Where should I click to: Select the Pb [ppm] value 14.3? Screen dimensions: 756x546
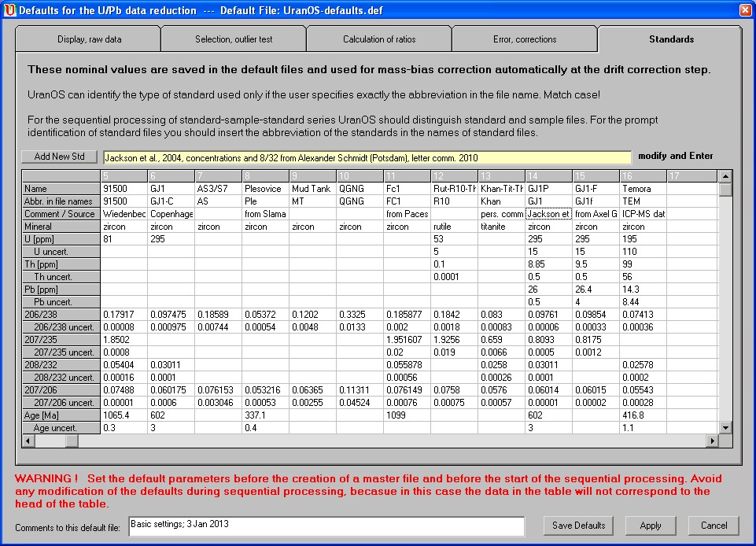(644, 289)
